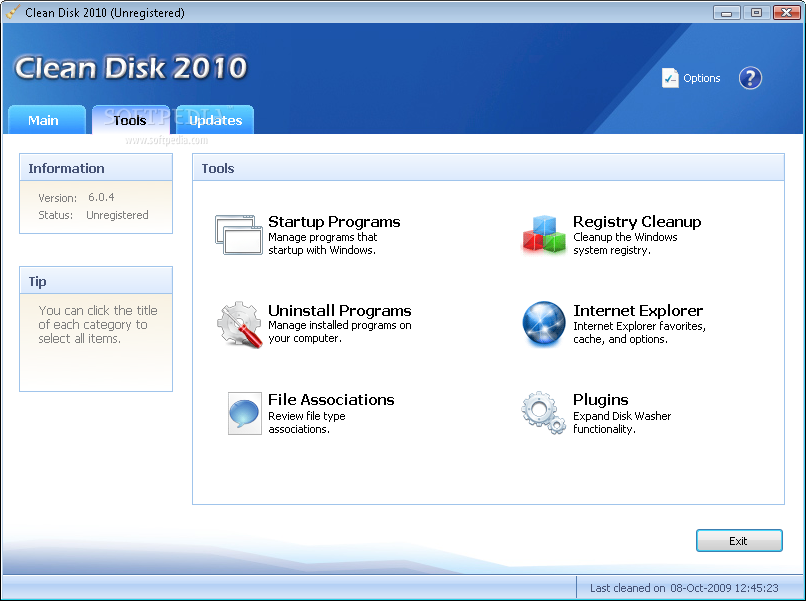
Task: Click the File Associations speech bubble icon
Action: click(x=244, y=413)
